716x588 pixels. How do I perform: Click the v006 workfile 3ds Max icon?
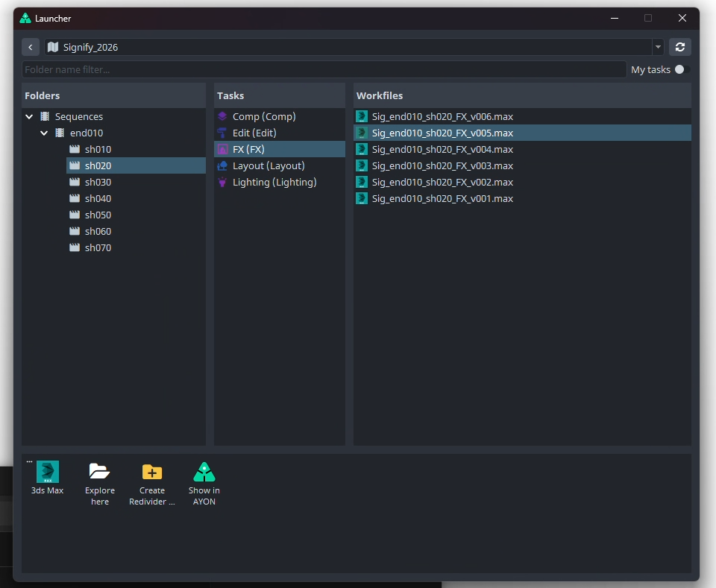[x=362, y=116]
